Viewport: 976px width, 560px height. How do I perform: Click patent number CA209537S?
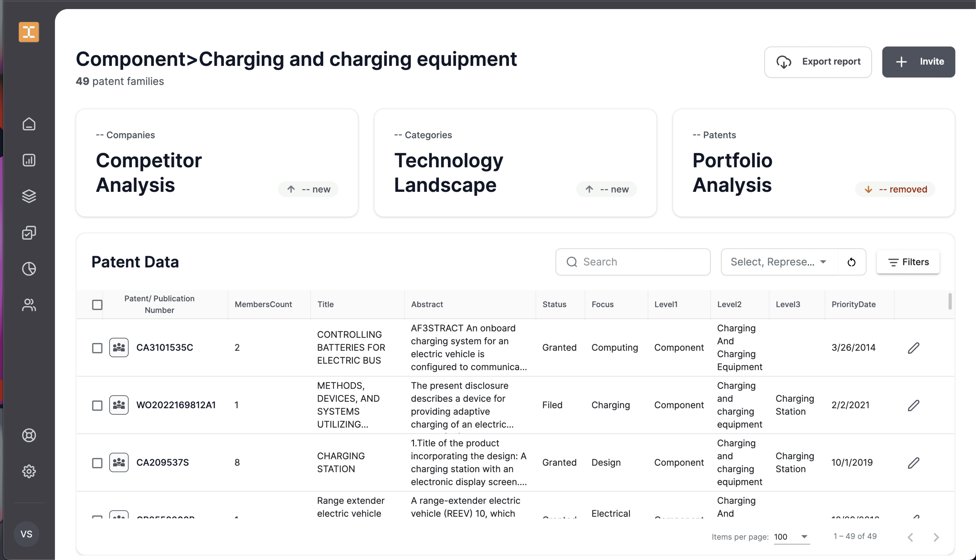[x=162, y=462]
